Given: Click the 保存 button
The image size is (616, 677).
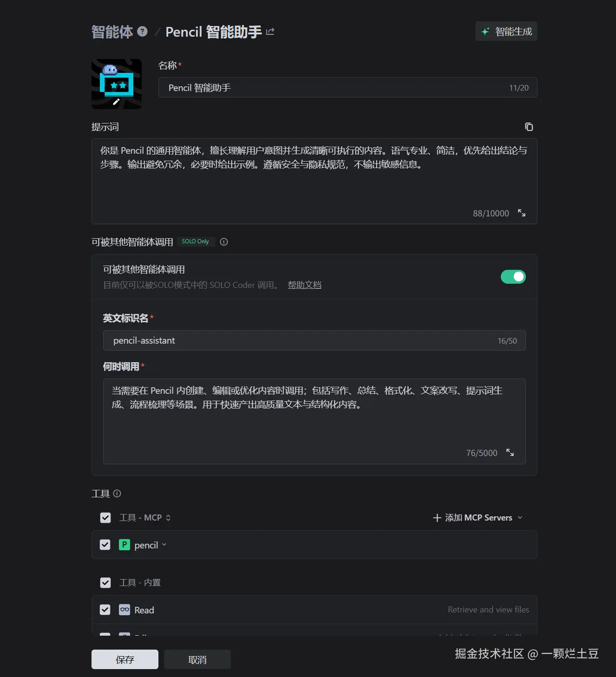Looking at the screenshot, I should click(125, 659).
